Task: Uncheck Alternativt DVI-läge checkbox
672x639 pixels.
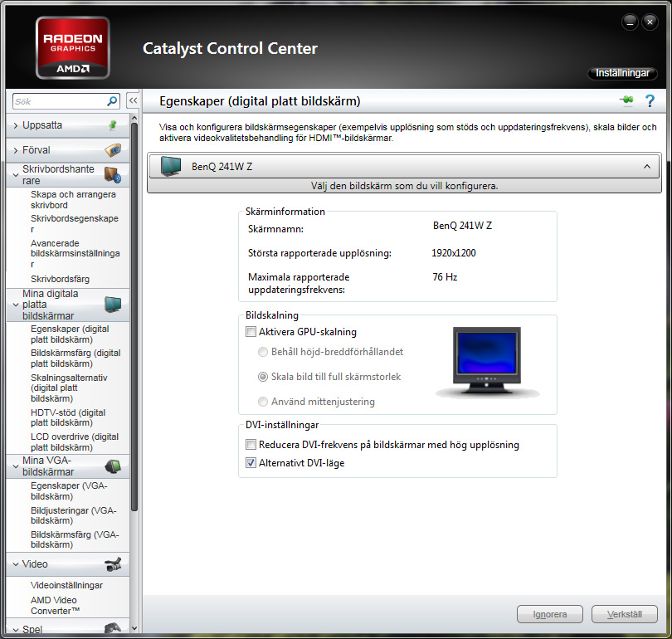Action: [x=251, y=463]
